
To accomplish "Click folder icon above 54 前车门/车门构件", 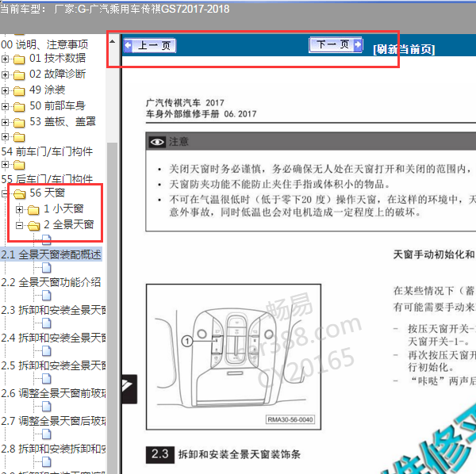I will pos(19,137).
